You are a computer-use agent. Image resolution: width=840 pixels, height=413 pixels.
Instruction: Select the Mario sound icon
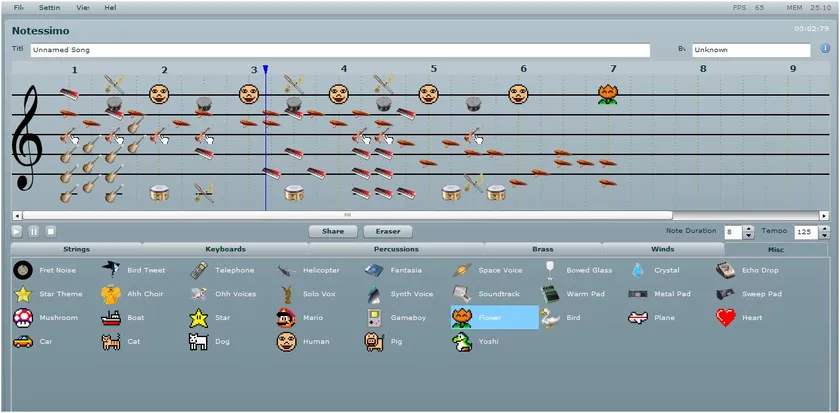[286, 318]
